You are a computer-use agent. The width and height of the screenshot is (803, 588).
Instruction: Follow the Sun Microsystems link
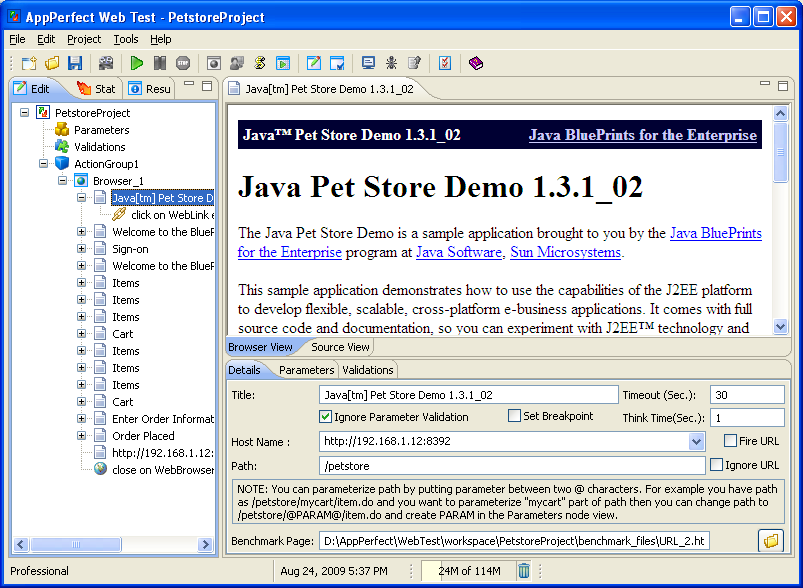pyautogui.click(x=565, y=252)
